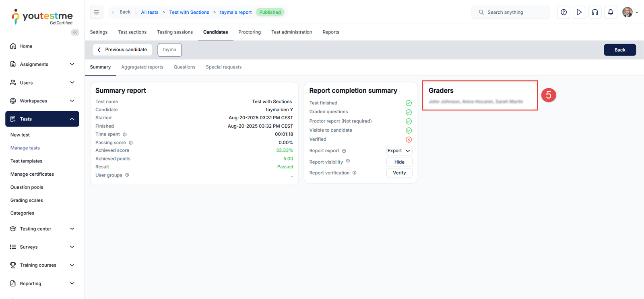The image size is (644, 299).
Task: Open the All tests breadcrumb link
Action: 149,12
